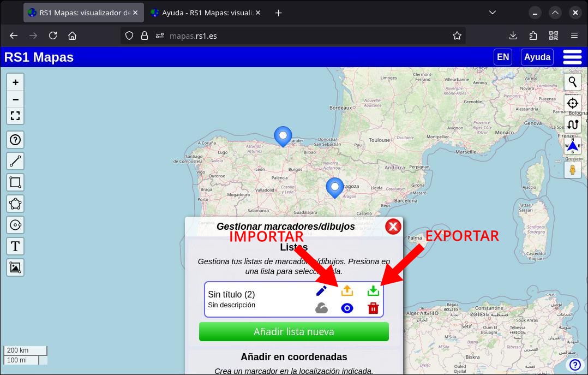Zoom in on the map
The height and width of the screenshot is (375, 588).
click(x=15, y=82)
